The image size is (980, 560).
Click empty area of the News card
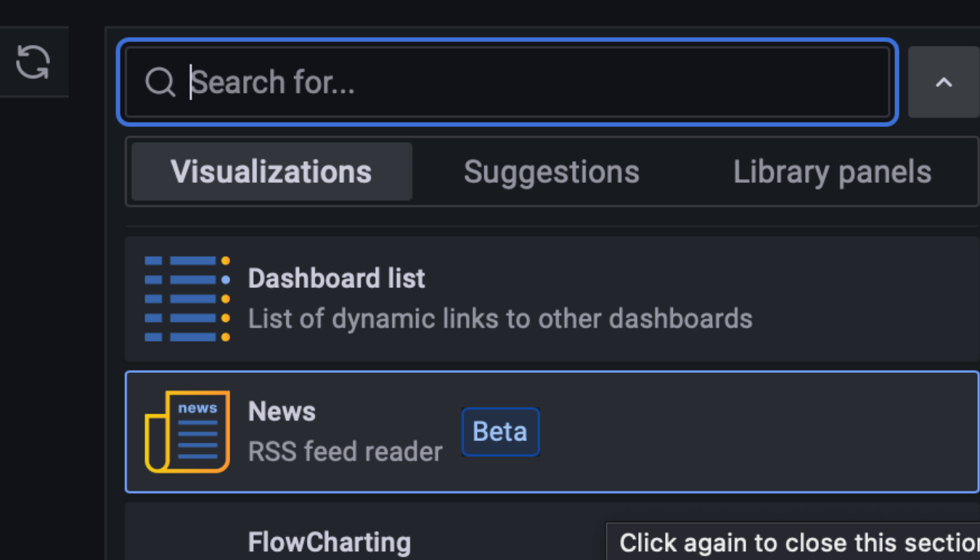(x=755, y=432)
